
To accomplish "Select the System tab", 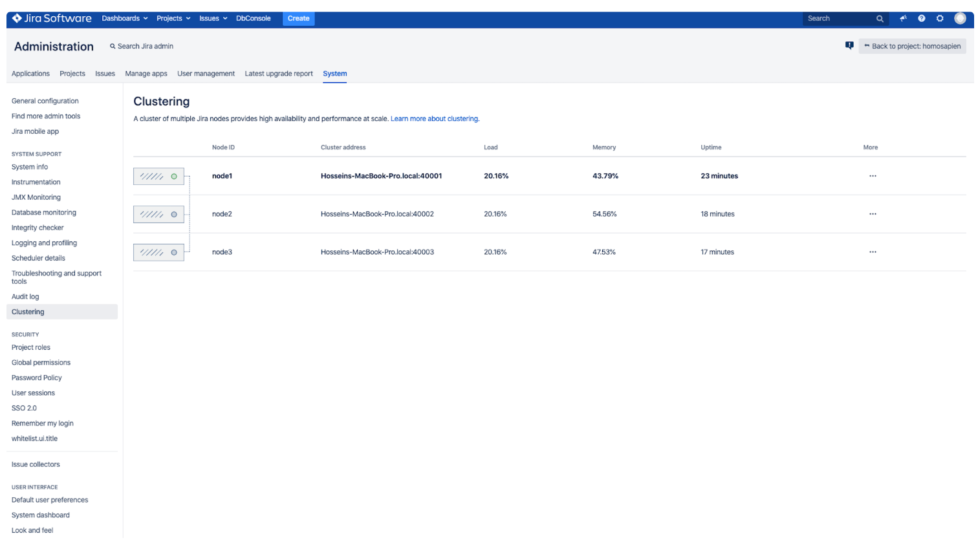I will tap(335, 74).
